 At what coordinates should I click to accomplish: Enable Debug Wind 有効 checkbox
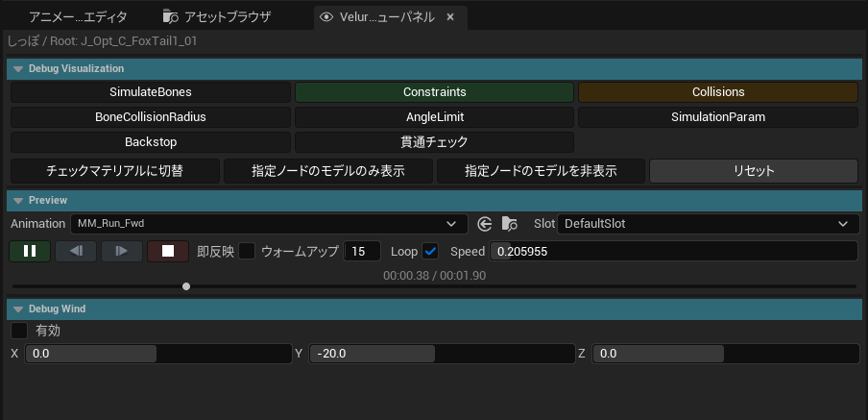point(19,331)
